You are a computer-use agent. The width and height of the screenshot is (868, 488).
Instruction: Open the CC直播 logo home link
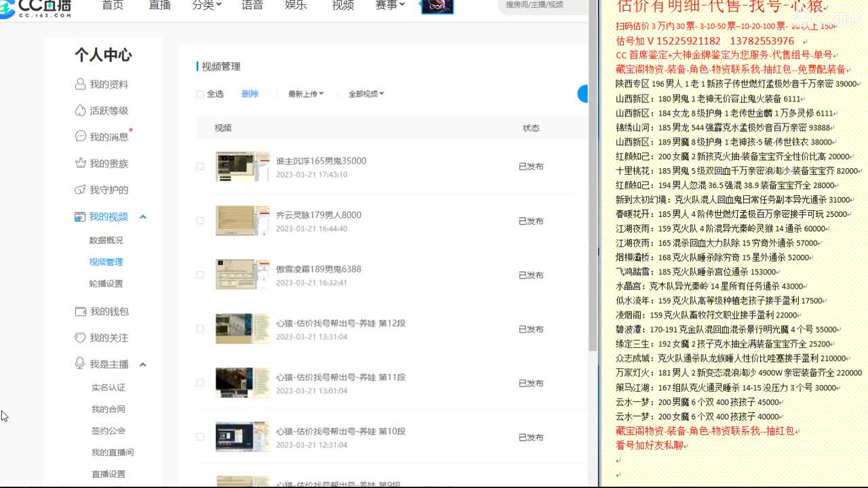pyautogui.click(x=36, y=8)
